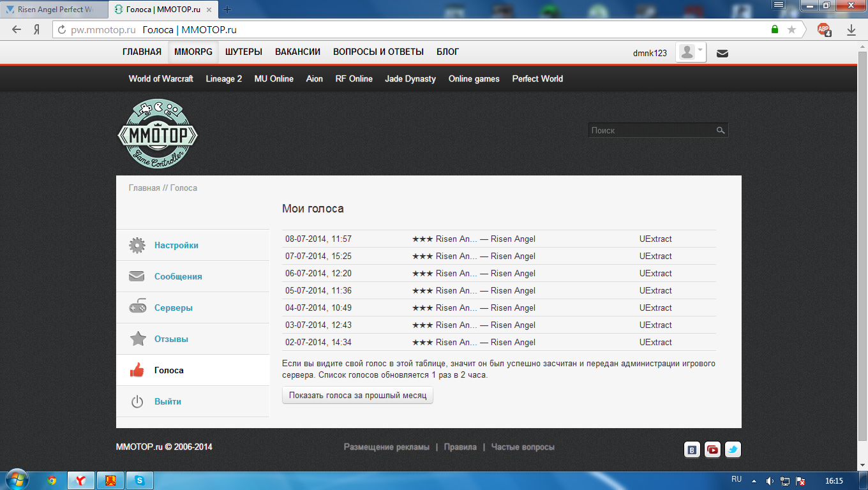This screenshot has height=490, width=868.
Task: Open a new tab with plus button
Action: pos(227,10)
